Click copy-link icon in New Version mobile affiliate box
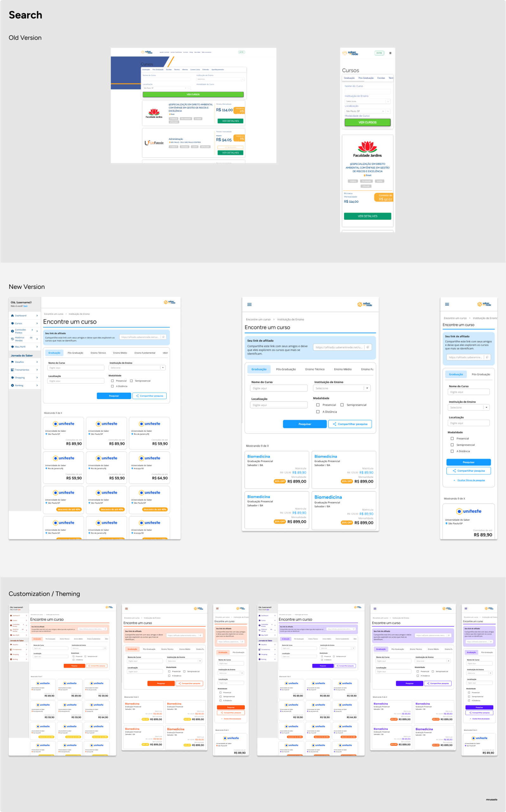 [x=487, y=357]
